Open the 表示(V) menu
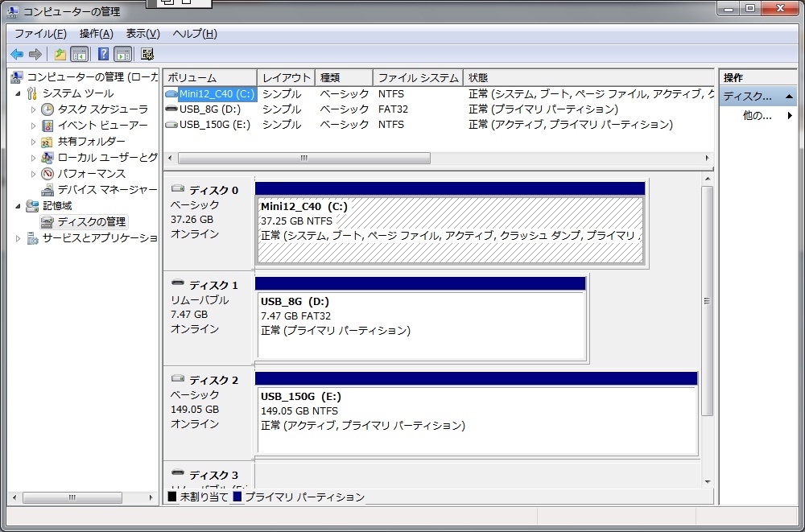 (142, 34)
